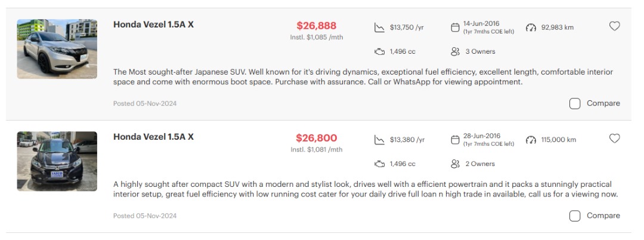
Task: Click engine icon in the 3 Owners listing
Action: [x=379, y=51]
